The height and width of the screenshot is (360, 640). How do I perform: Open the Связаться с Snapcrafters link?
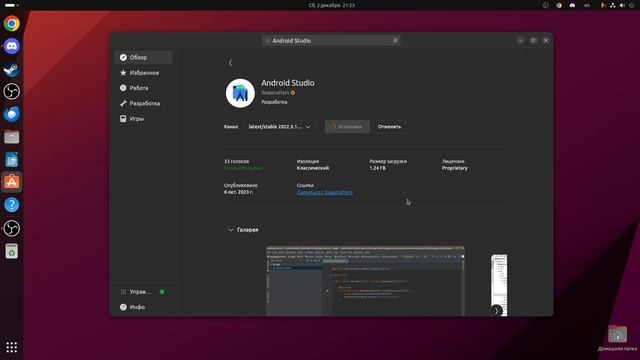pyautogui.click(x=325, y=192)
